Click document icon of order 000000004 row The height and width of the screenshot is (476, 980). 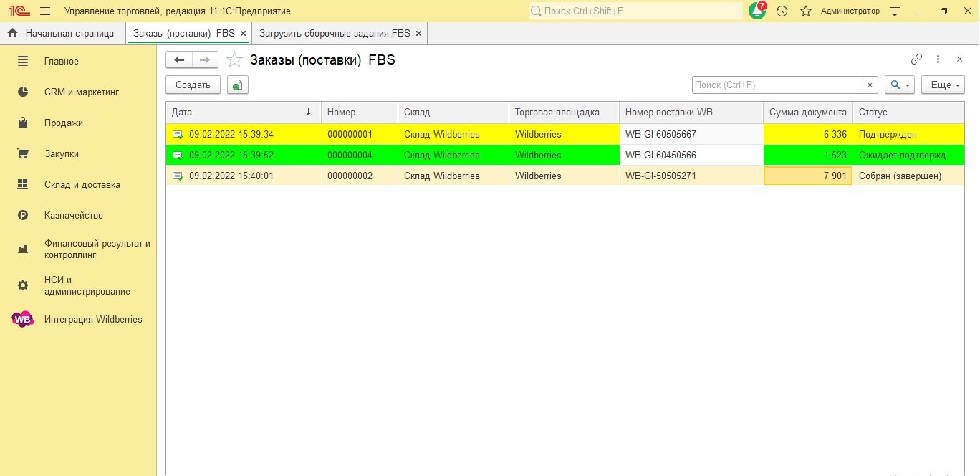[178, 156]
